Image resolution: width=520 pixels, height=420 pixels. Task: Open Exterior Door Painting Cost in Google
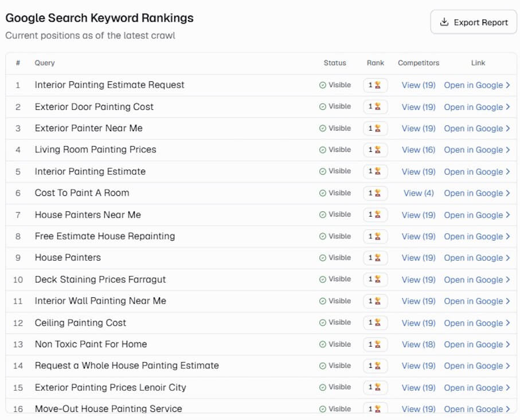point(476,107)
